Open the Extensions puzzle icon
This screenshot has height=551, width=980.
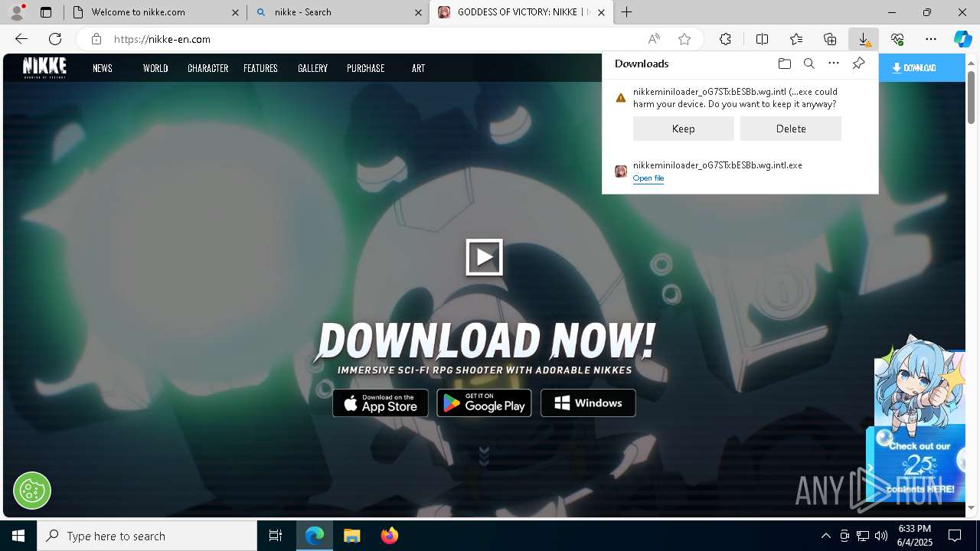tap(725, 39)
